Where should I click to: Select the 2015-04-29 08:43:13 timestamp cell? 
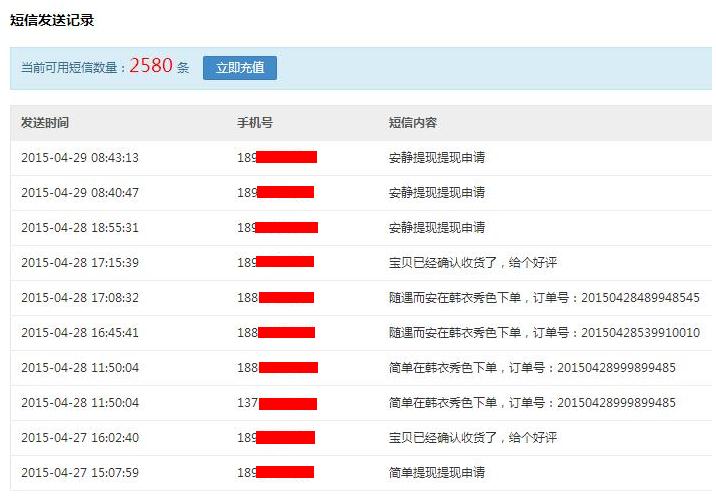[x=80, y=158]
